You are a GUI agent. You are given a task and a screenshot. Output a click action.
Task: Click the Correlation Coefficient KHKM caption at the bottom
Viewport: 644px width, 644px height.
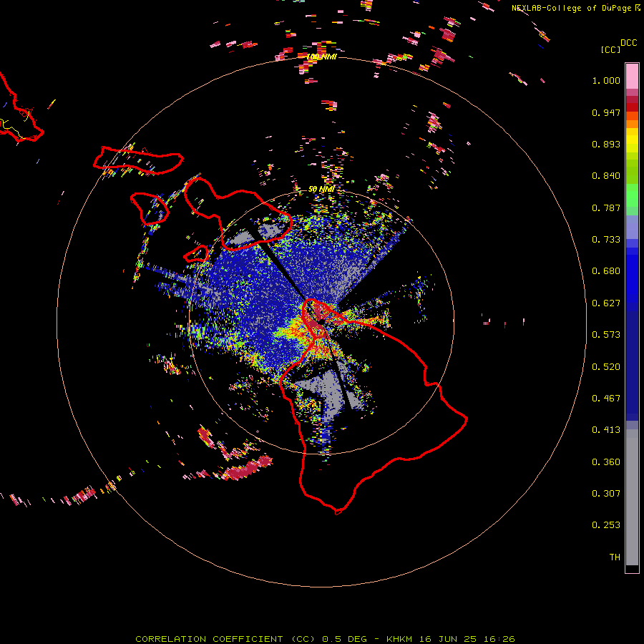(325, 639)
